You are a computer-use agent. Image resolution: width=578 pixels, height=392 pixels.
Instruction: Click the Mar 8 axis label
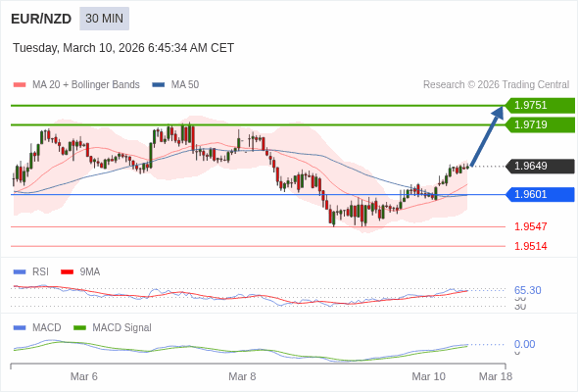242,376
